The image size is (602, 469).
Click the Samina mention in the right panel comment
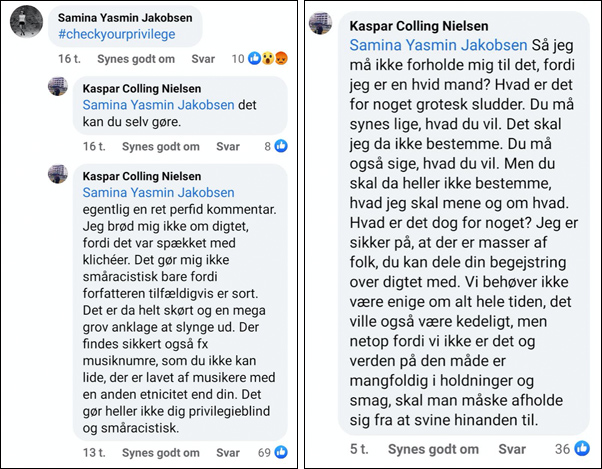coord(438,45)
